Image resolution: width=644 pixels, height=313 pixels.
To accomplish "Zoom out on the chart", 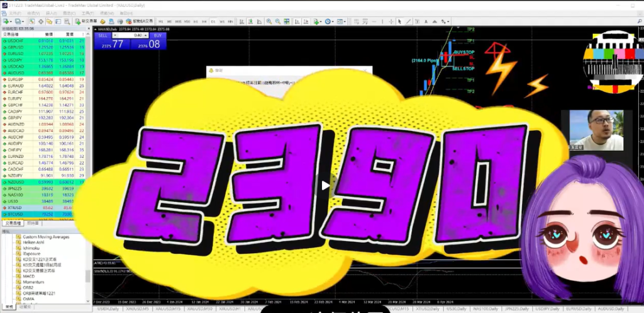I will tap(277, 21).
